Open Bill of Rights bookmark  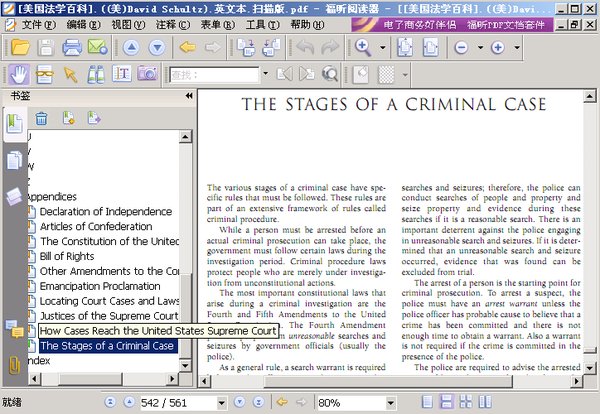click(67, 256)
